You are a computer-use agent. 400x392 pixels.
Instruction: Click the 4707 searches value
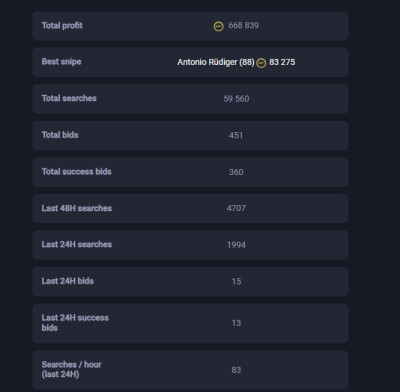[236, 208]
